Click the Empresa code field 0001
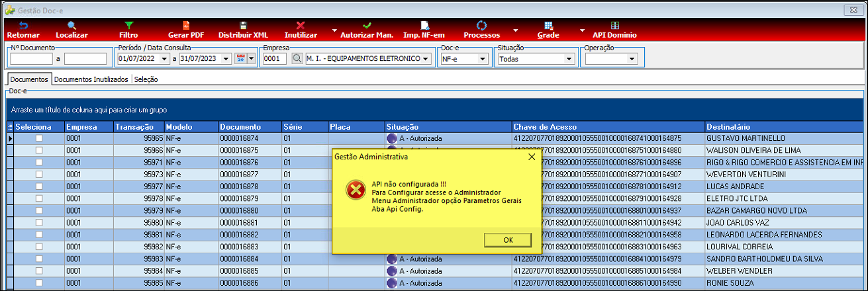The width and height of the screenshot is (868, 291). coord(275,59)
